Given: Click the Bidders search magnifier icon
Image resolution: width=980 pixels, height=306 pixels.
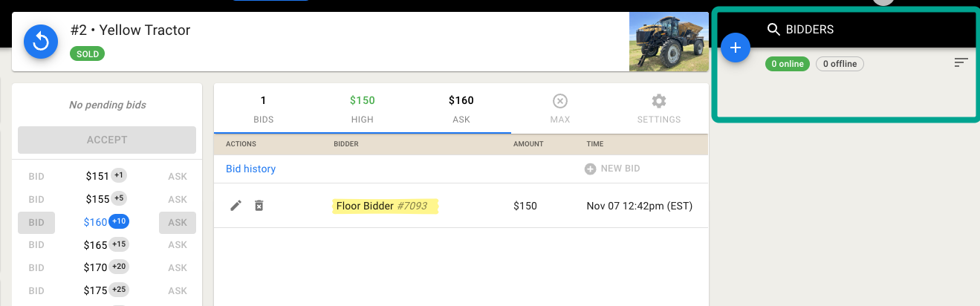Looking at the screenshot, I should (x=773, y=30).
